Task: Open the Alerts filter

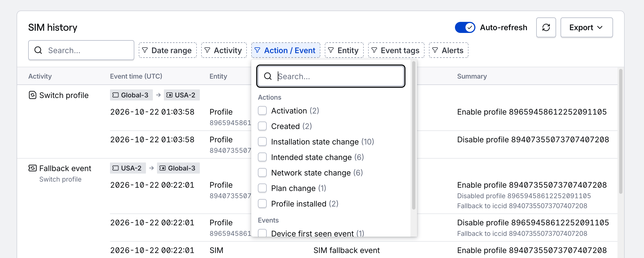Action: 449,50
